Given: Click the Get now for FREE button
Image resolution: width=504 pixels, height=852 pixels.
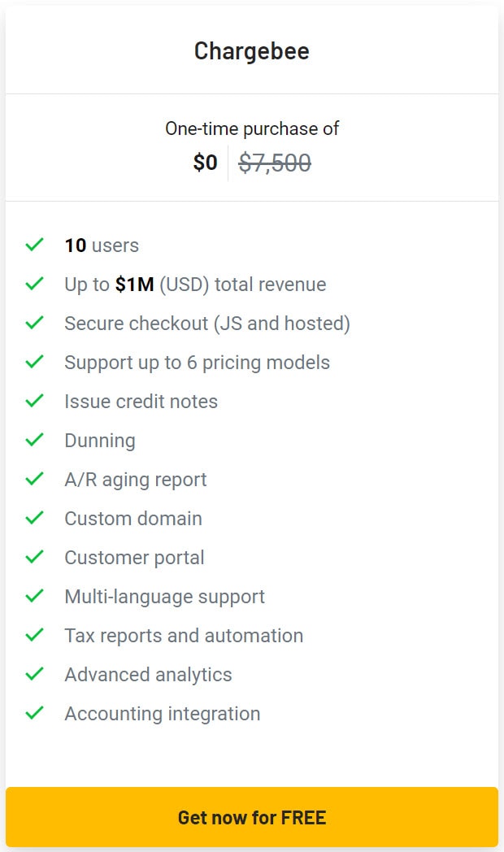Looking at the screenshot, I should pyautogui.click(x=252, y=817).
